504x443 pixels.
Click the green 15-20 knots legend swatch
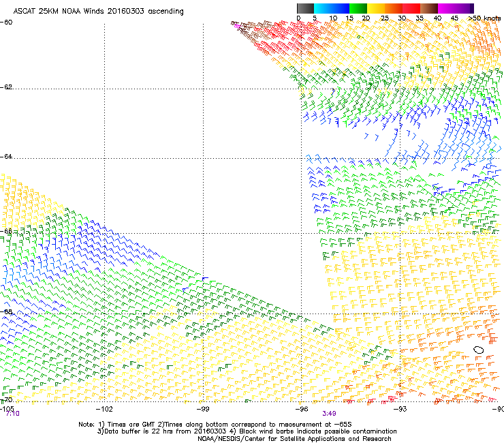click(x=358, y=8)
